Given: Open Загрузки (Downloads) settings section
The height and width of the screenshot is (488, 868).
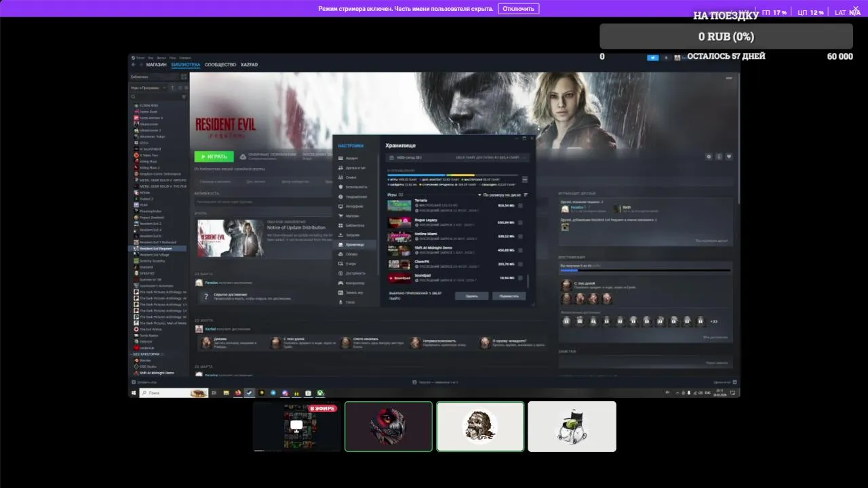Looking at the screenshot, I should (355, 235).
